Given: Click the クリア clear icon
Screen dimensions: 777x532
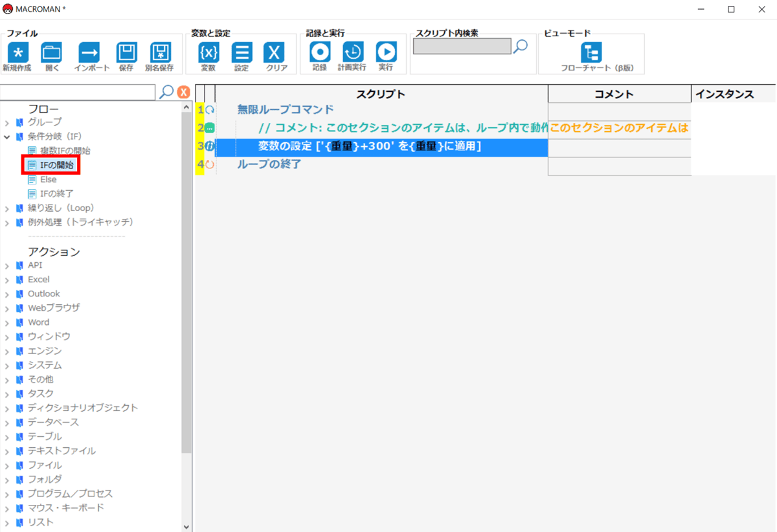Looking at the screenshot, I should 275,52.
